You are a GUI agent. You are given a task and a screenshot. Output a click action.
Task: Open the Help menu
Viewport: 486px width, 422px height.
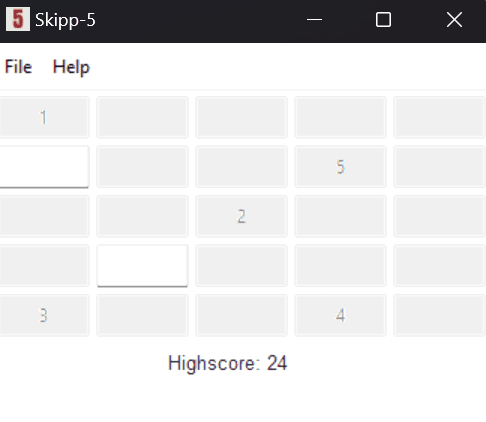click(x=71, y=67)
